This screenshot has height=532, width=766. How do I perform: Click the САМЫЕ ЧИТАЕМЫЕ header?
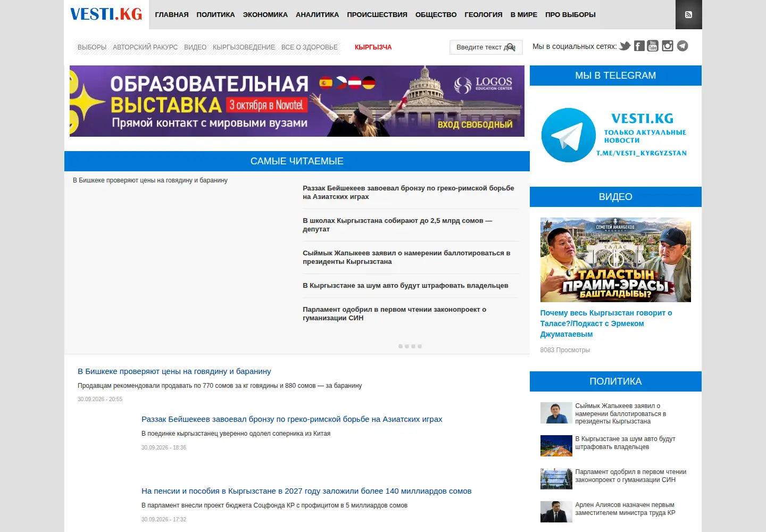(x=297, y=161)
